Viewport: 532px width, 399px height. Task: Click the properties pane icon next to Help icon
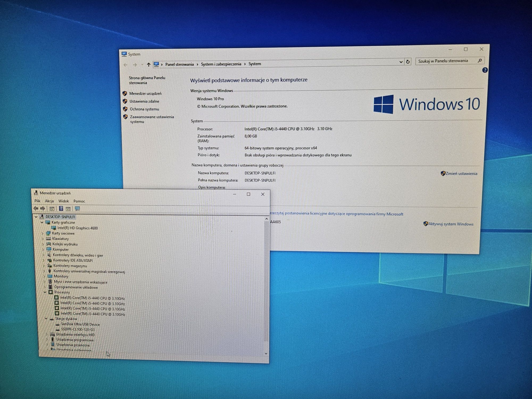(x=68, y=209)
